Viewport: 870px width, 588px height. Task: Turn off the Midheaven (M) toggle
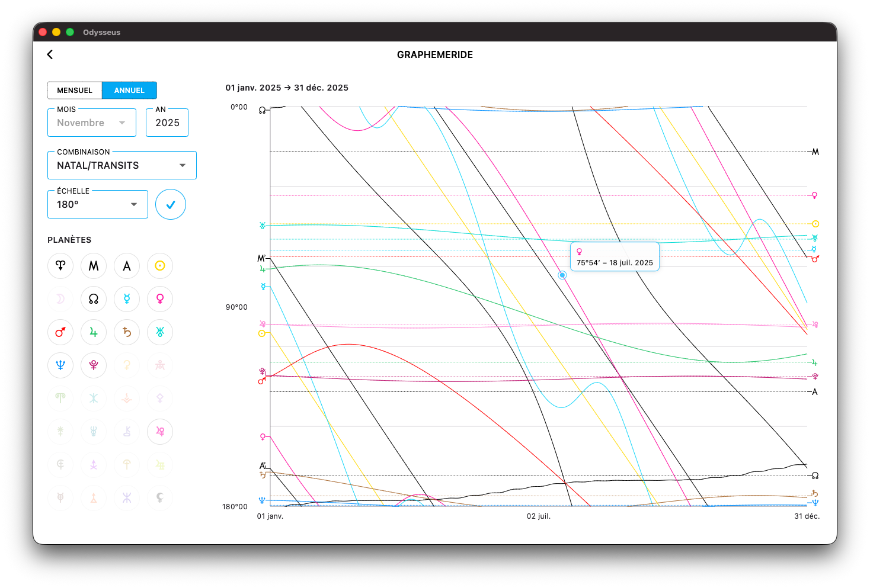coord(94,266)
